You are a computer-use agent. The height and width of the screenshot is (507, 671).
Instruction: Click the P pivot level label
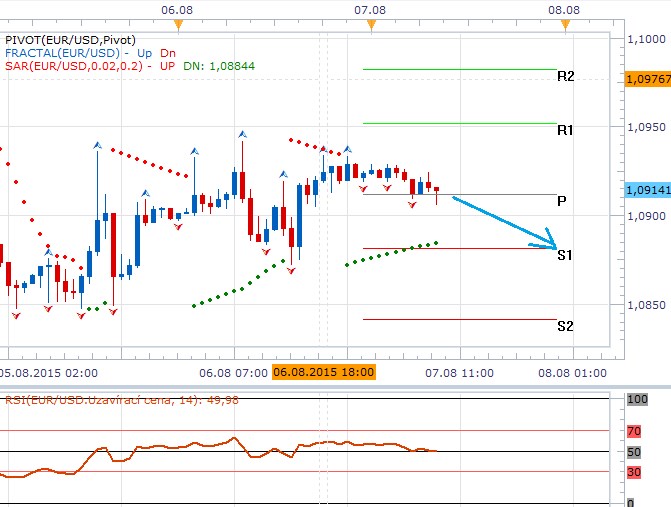click(x=562, y=201)
